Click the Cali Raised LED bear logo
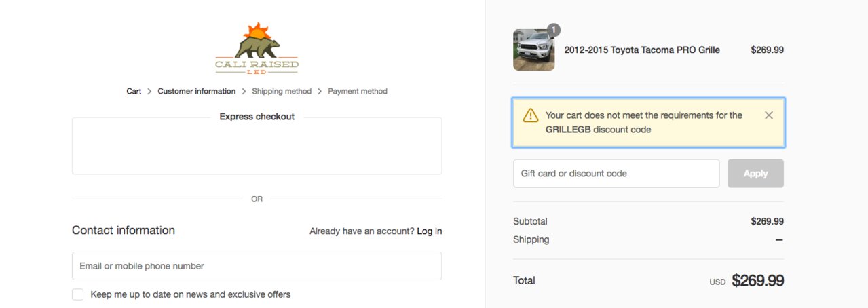Screen dimensions: 868x308 coord(257,48)
